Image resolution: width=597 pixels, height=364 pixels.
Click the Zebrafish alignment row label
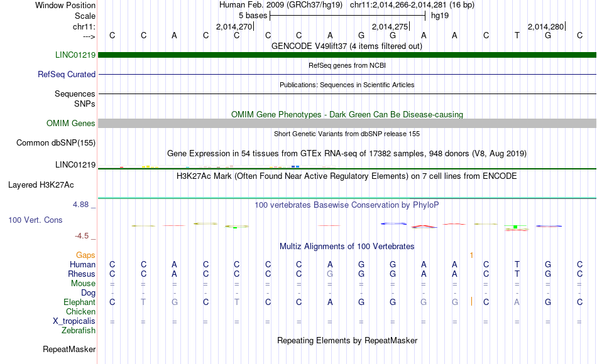(x=79, y=331)
